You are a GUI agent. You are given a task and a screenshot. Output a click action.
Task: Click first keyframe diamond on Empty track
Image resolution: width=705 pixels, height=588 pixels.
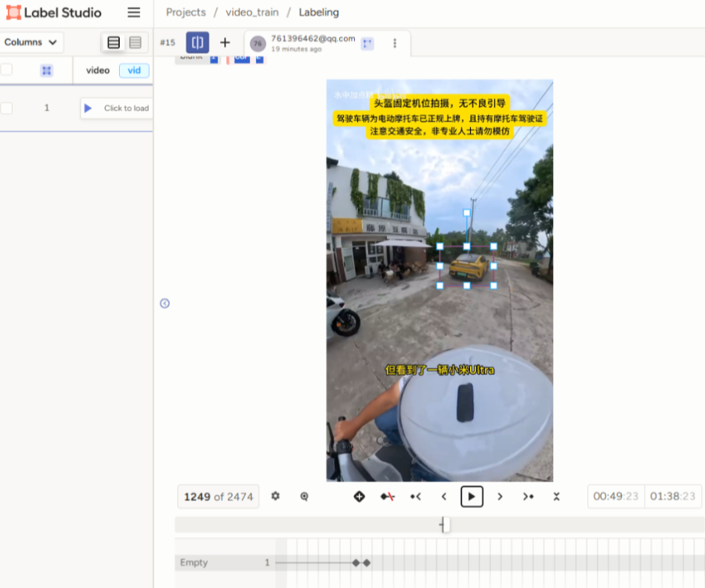(356, 563)
